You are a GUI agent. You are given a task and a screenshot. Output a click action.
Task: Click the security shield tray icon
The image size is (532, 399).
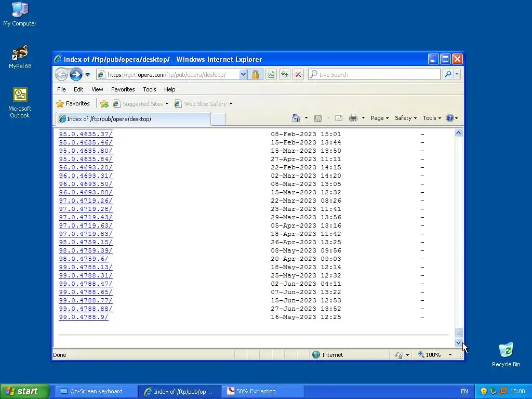pyautogui.click(x=484, y=391)
